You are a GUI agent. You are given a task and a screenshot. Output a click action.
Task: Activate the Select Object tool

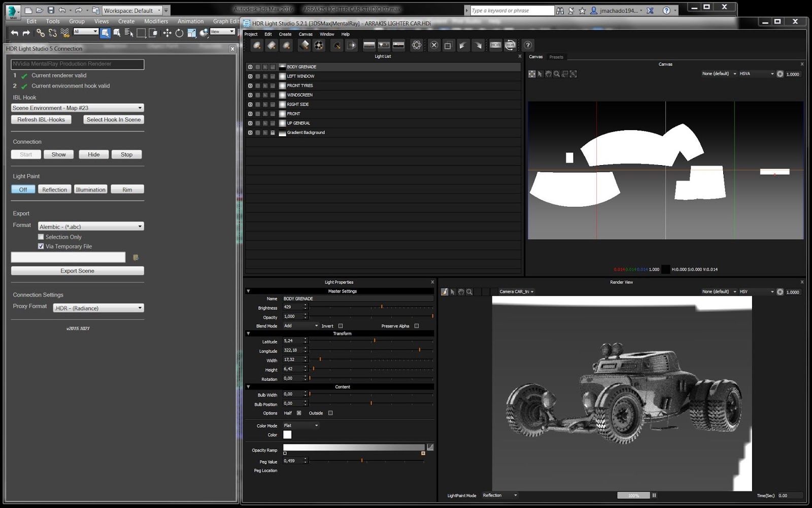pyautogui.click(x=105, y=33)
